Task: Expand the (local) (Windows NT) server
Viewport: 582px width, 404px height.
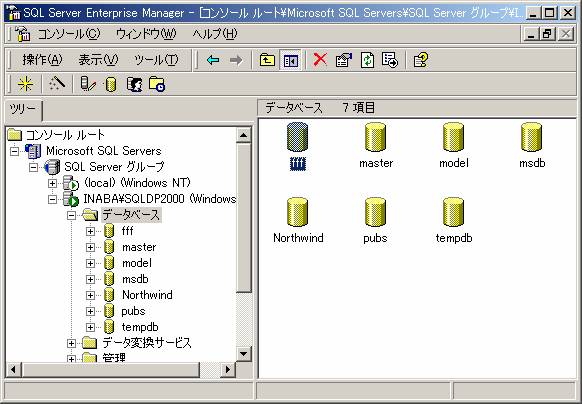Action: coord(52,183)
